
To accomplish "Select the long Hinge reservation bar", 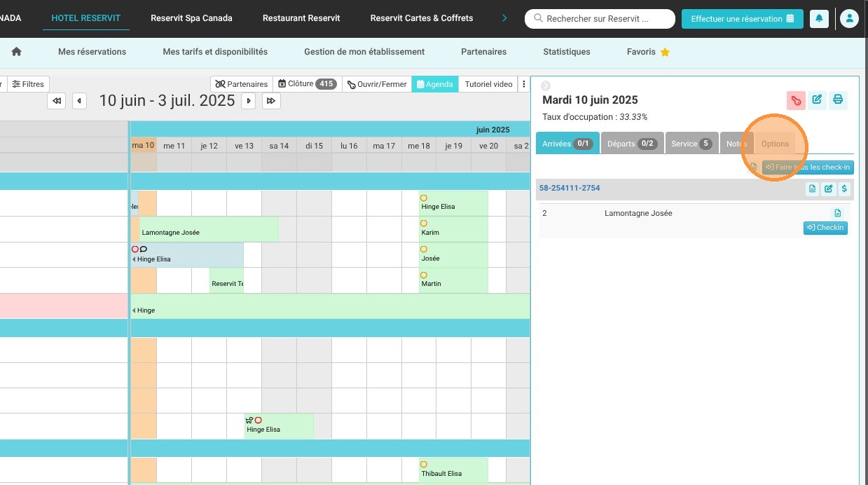I will [x=330, y=306].
